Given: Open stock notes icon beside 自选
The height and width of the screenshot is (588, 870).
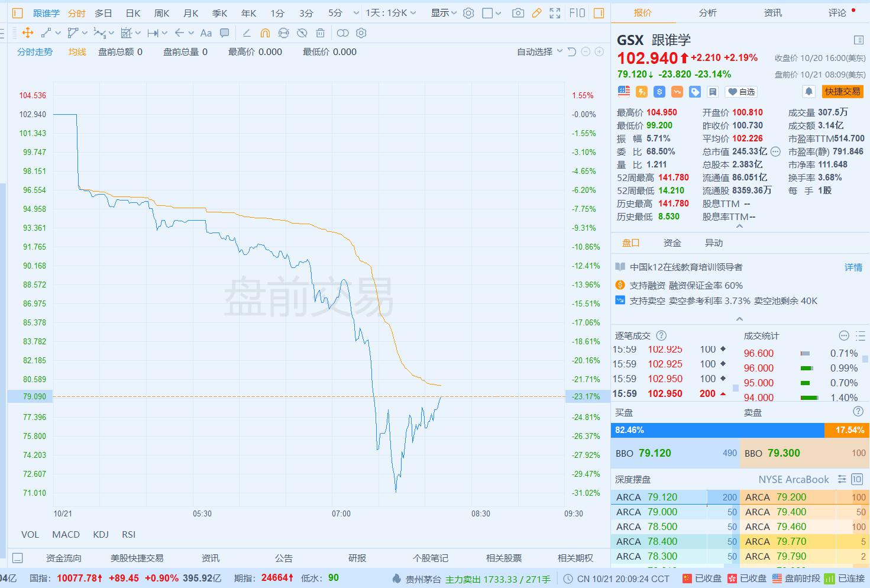Looking at the screenshot, I should [x=713, y=92].
